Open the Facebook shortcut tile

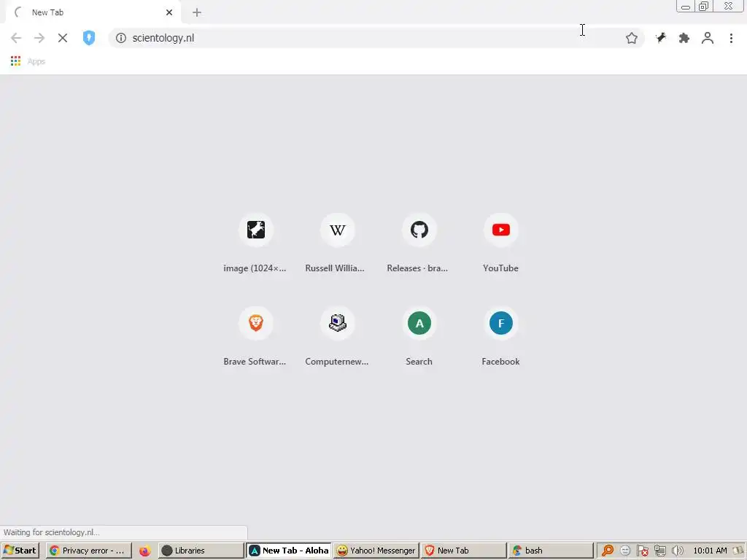(500, 337)
